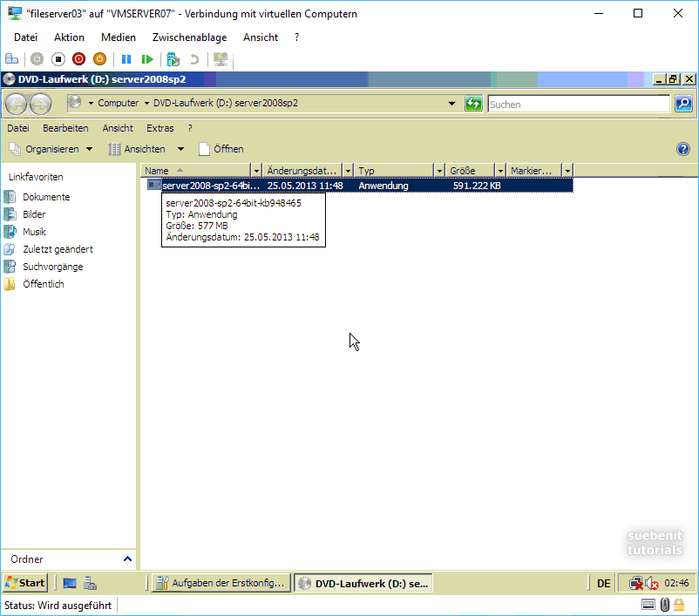699x616 pixels.
Task: Click the network disconnected tray icon
Action: pos(635,583)
